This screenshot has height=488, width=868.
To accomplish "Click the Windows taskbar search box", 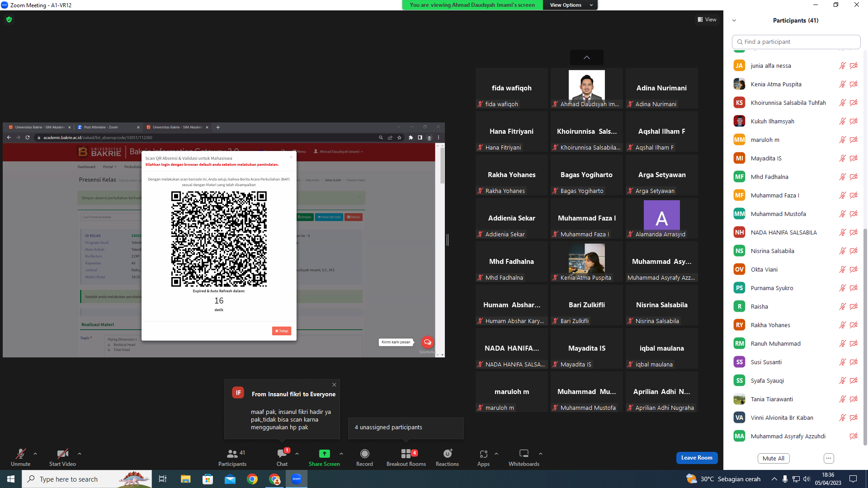I will point(87,479).
